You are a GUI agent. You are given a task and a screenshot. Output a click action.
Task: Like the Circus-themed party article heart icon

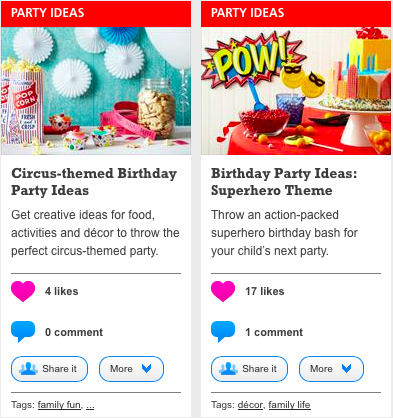click(x=23, y=291)
